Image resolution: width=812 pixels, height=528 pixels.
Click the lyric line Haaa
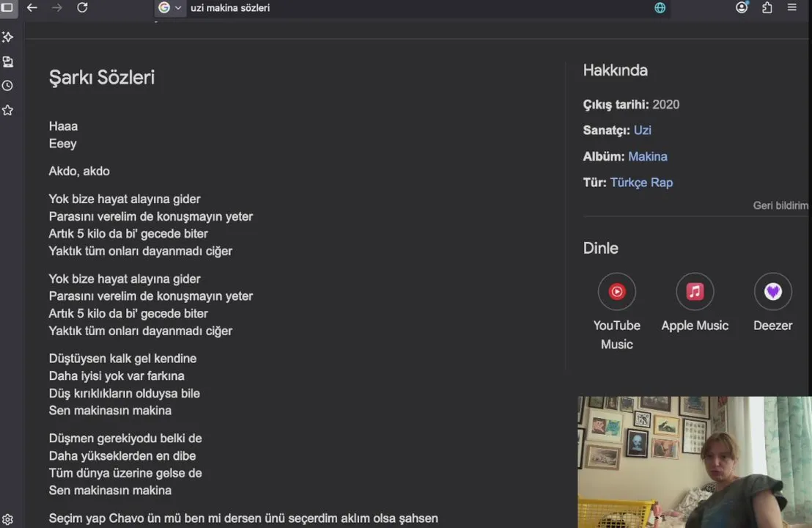63,126
